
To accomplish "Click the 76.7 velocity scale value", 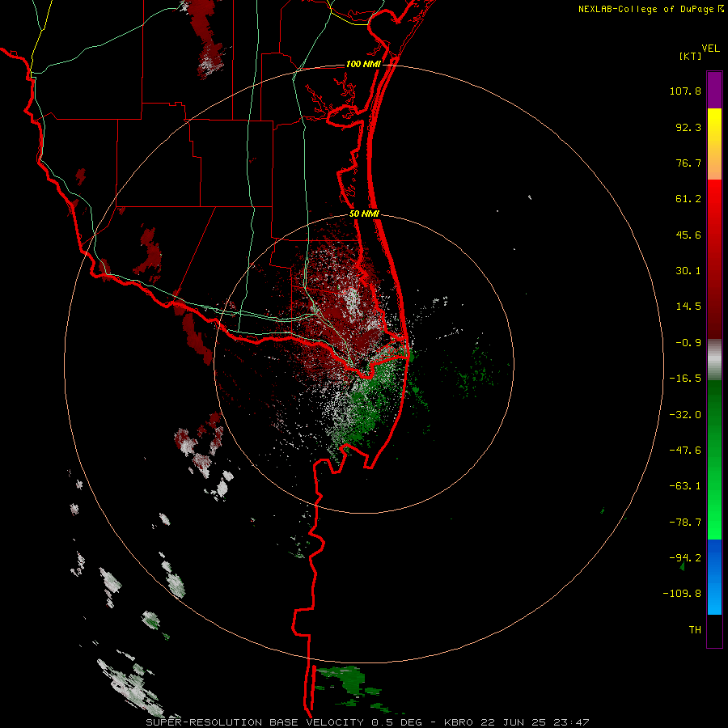I will [688, 163].
